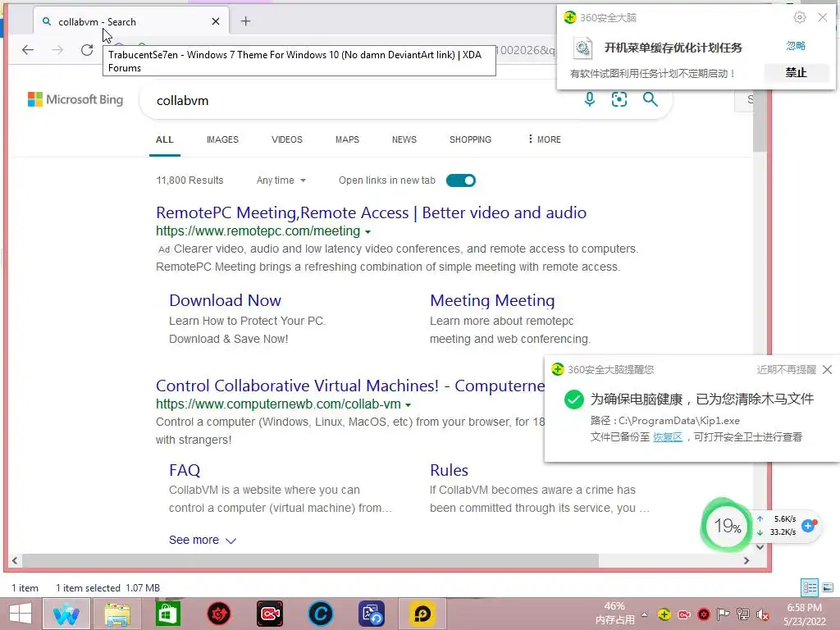The height and width of the screenshot is (630, 840).
Task: Open the red screen recorder taskbar icon
Action: (x=269, y=614)
